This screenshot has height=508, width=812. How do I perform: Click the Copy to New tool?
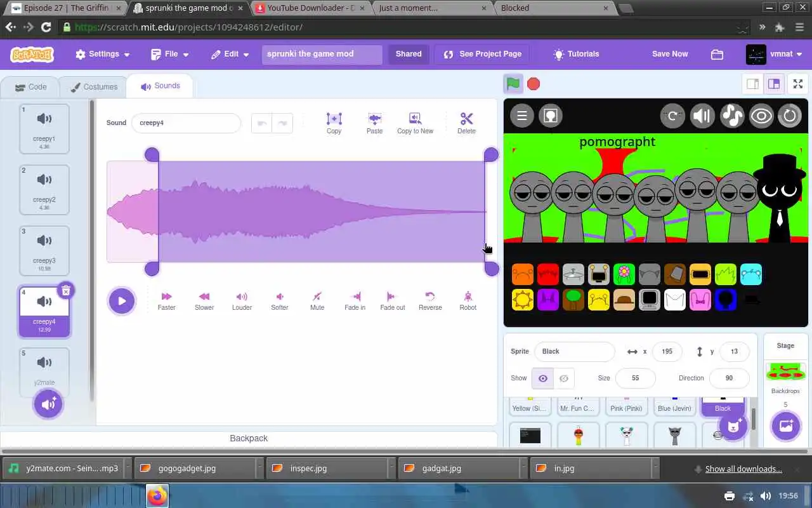(x=415, y=123)
